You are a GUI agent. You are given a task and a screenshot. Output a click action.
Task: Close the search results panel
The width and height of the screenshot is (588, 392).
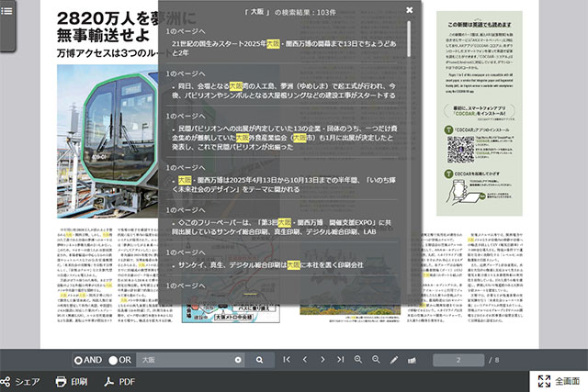pos(409,11)
